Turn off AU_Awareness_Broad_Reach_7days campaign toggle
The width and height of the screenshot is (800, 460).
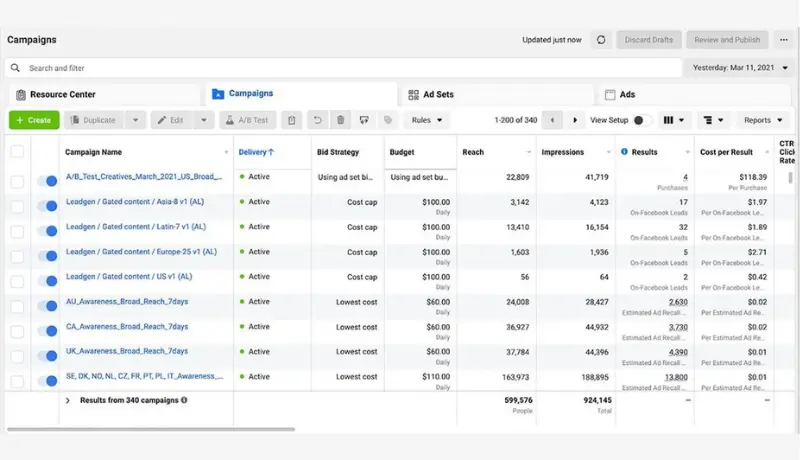[x=47, y=306]
